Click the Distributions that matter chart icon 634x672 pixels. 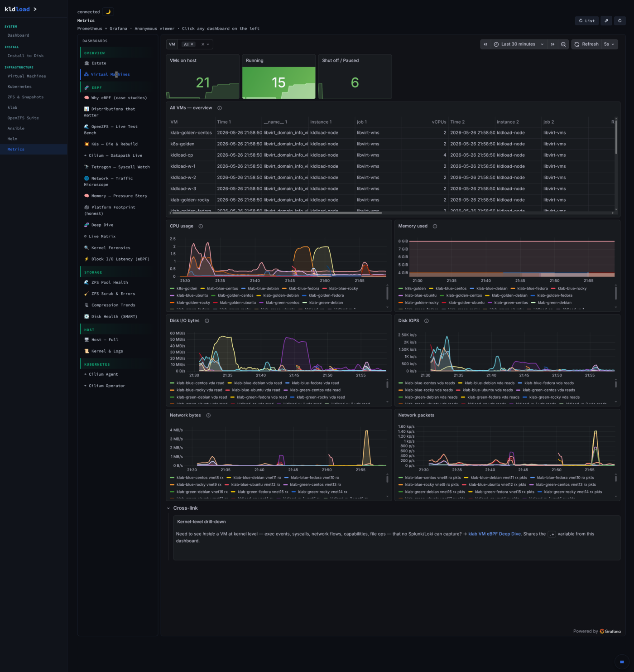[86, 109]
